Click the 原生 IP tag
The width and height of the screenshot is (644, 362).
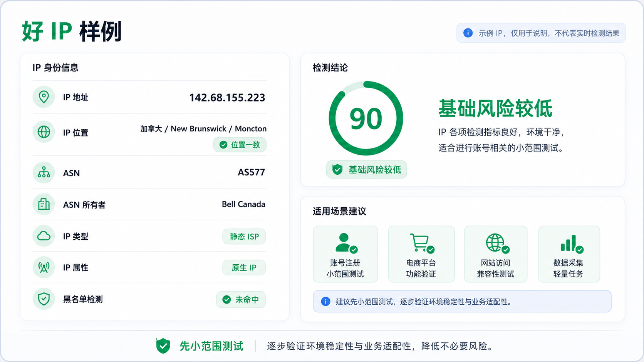pos(244,268)
